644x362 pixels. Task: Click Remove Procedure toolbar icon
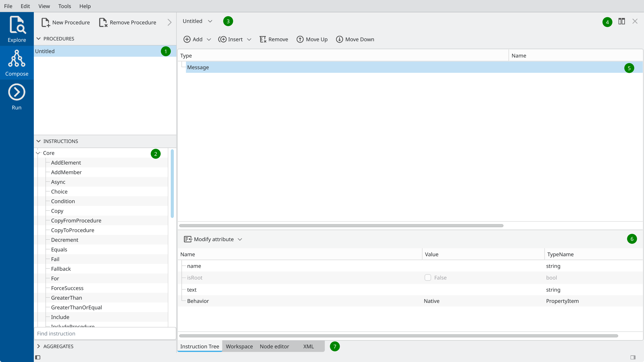103,23
